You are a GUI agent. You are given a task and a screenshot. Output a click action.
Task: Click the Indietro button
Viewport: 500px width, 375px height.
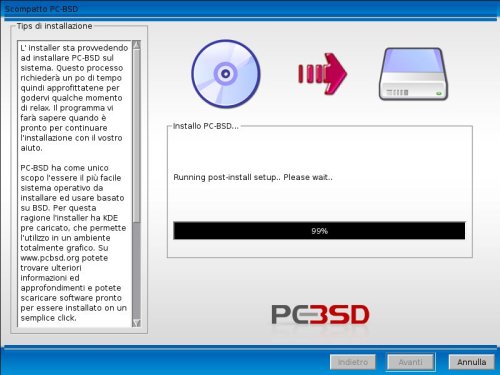353,362
